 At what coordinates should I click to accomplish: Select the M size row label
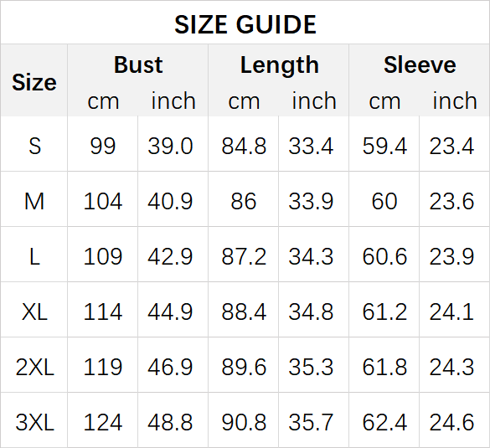(34, 201)
